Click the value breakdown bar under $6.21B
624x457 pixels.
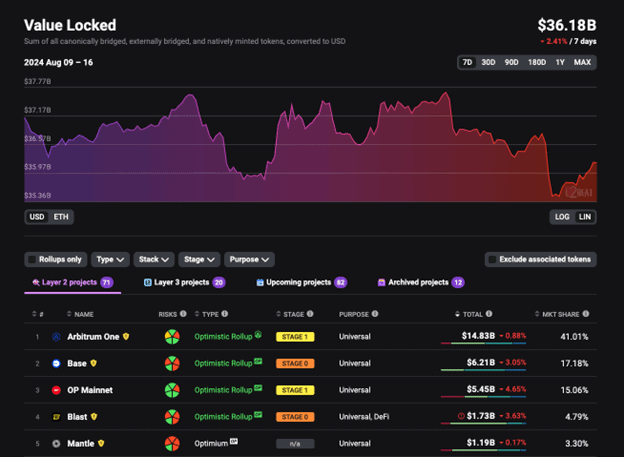pyautogui.click(x=483, y=370)
